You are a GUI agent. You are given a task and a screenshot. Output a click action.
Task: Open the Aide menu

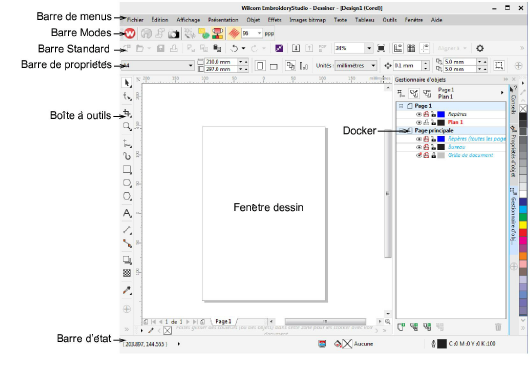click(x=436, y=20)
